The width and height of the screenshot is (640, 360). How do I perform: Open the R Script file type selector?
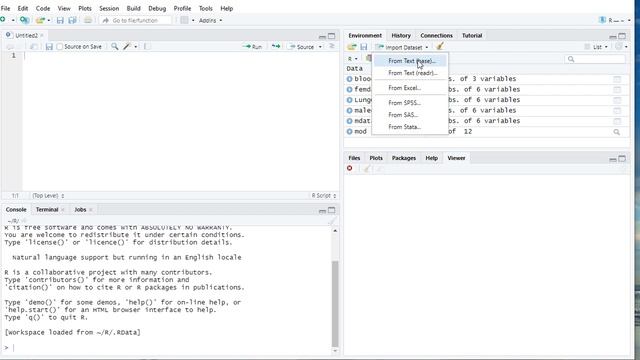pyautogui.click(x=324, y=196)
